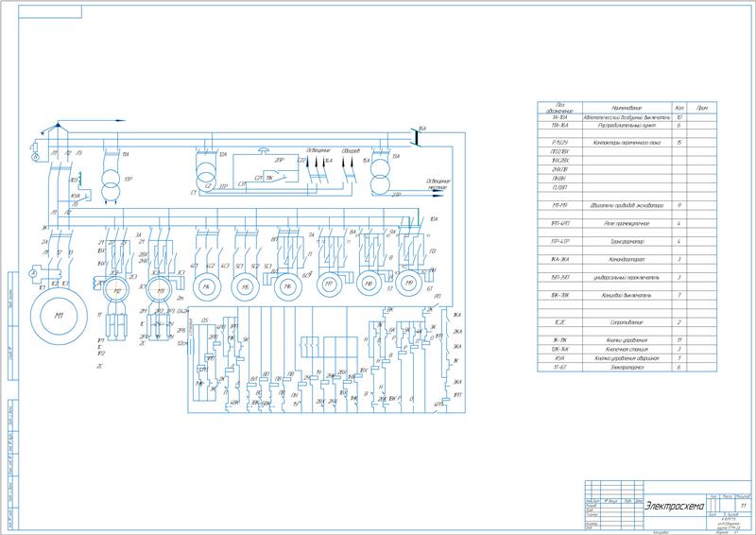Click the M7 motor symbol
The height and width of the screenshot is (535, 756).
(x=329, y=285)
